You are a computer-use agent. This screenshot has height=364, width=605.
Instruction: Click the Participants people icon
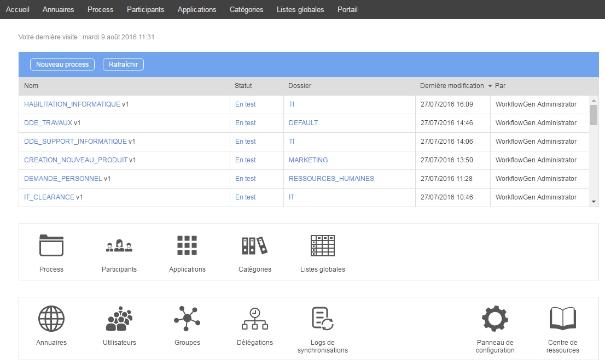[x=119, y=246]
